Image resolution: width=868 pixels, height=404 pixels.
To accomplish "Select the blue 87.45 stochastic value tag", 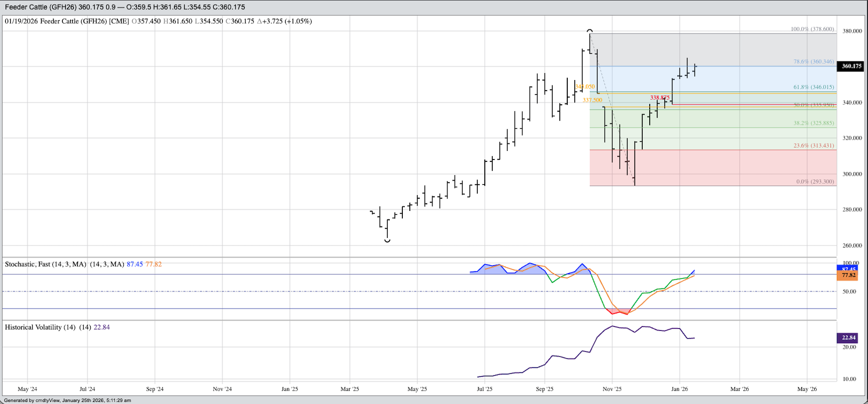I will coord(848,269).
